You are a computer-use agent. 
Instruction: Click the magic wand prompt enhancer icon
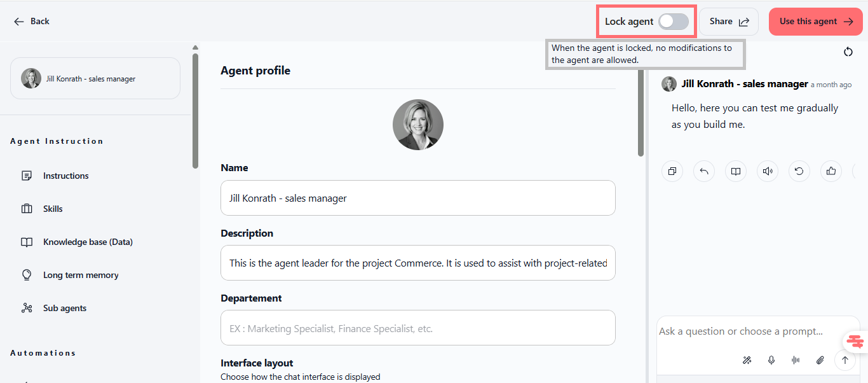pyautogui.click(x=747, y=360)
